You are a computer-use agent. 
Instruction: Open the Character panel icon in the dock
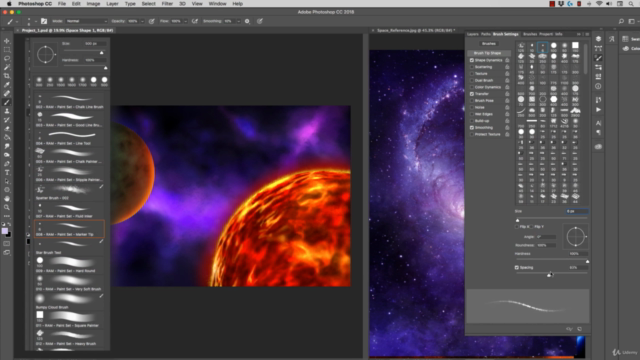[x=598, y=122]
